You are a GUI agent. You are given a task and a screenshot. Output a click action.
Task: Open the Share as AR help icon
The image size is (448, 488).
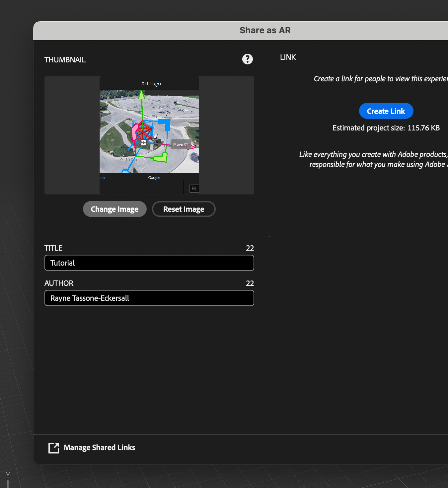click(x=247, y=59)
